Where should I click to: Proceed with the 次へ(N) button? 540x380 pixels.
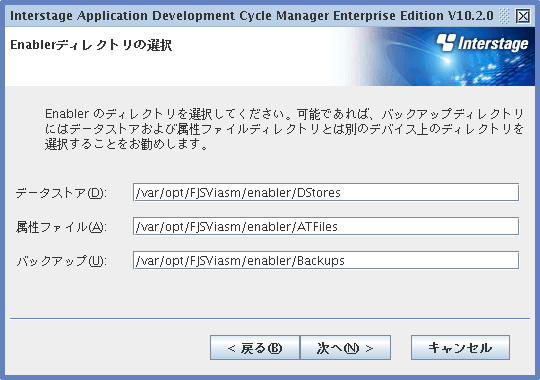coord(345,348)
